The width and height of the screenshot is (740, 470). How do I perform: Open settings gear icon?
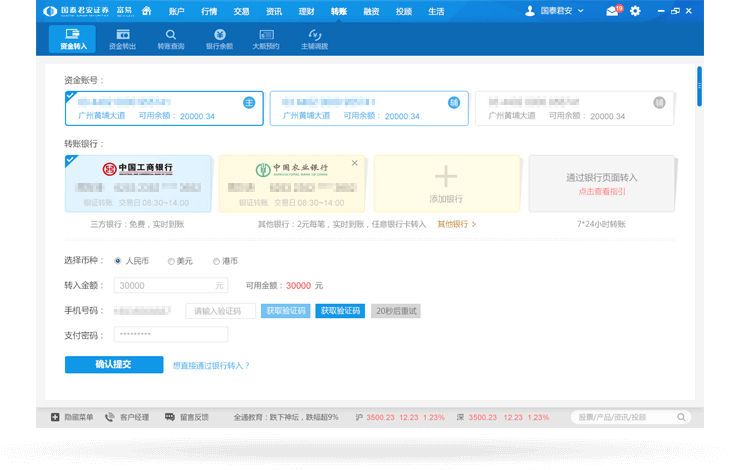(x=635, y=11)
